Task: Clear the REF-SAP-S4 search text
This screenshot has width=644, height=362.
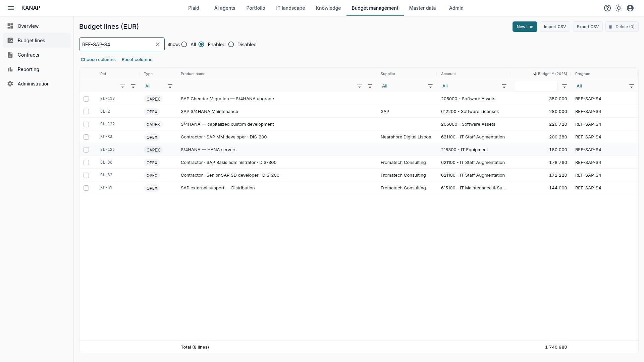Action: [158, 44]
